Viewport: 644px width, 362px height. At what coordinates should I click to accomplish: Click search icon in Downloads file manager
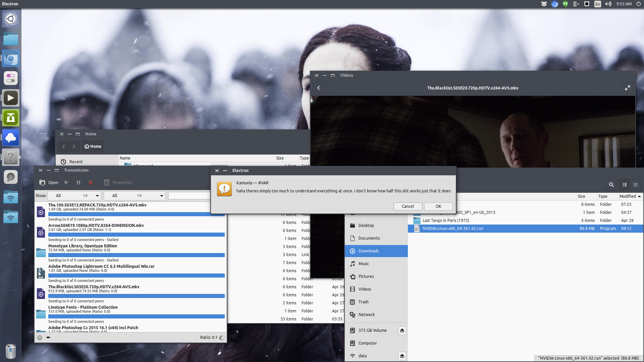611,185
